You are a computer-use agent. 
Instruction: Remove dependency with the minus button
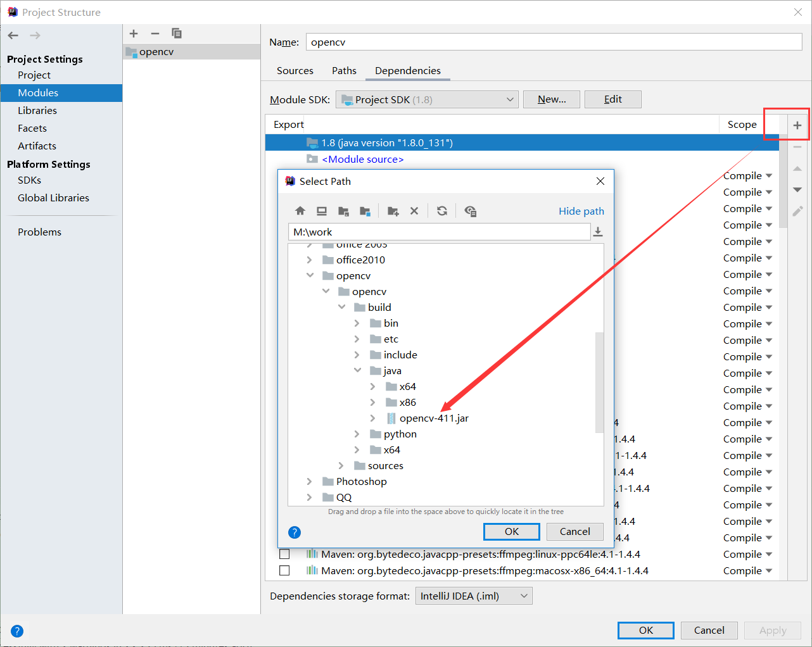click(x=797, y=147)
